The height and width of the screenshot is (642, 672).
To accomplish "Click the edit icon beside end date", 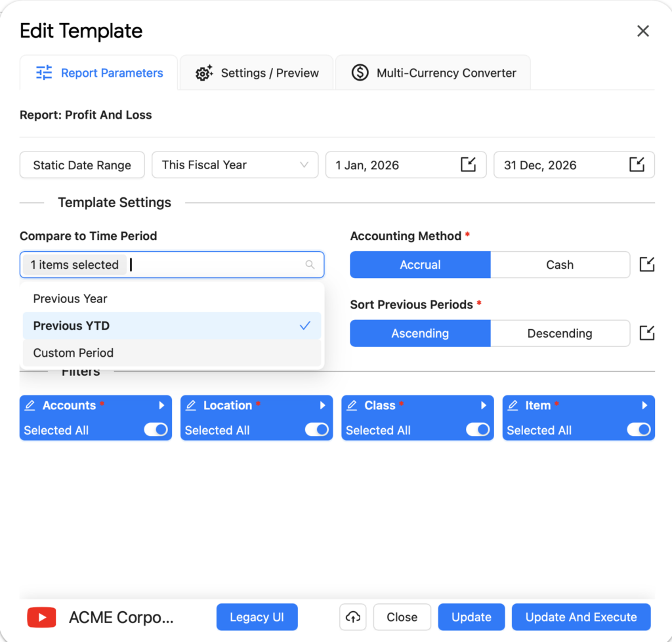I will click(637, 165).
